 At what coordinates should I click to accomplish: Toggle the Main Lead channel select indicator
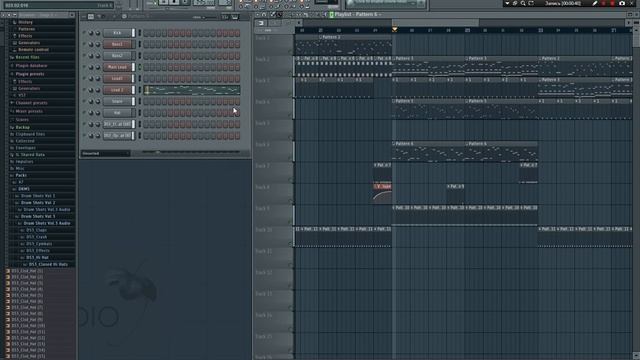click(140, 67)
